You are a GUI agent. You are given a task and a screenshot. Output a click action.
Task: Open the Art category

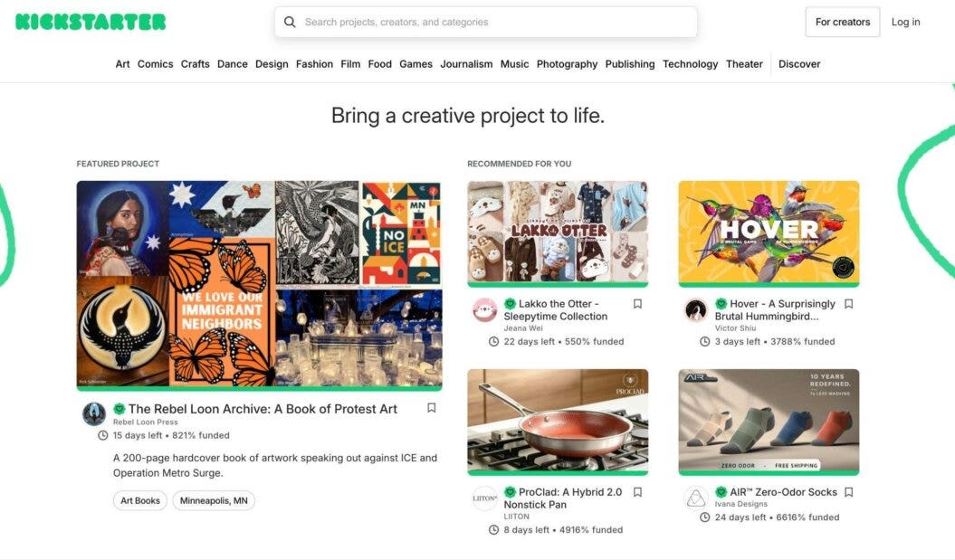click(x=122, y=64)
